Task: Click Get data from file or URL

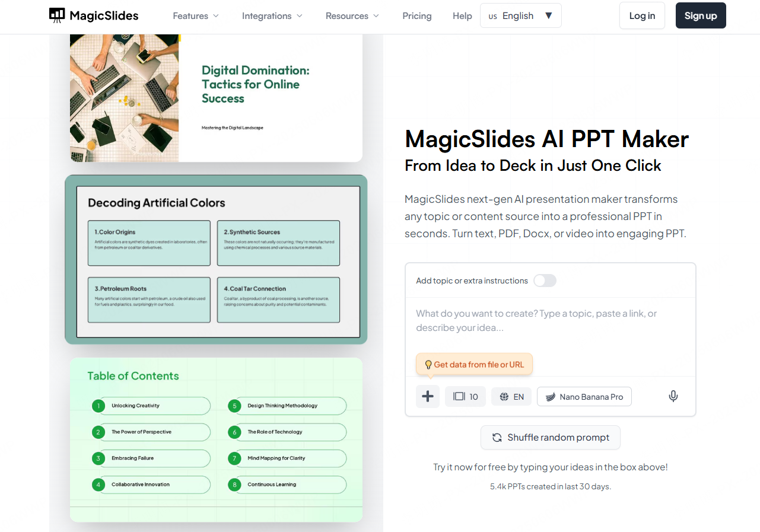Action: tap(474, 364)
